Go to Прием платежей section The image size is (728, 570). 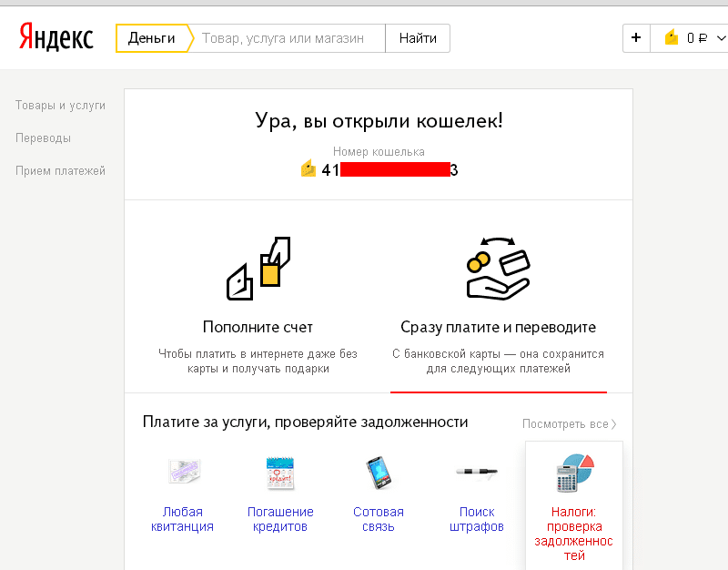tap(60, 171)
